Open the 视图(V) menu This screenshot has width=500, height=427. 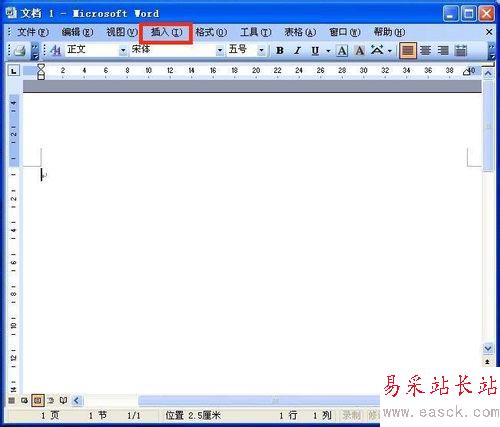click(x=122, y=32)
